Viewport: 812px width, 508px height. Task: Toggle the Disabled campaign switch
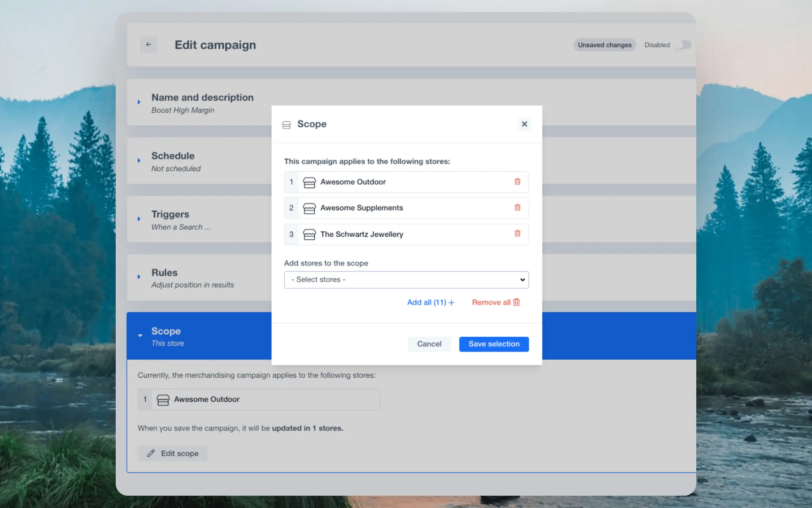(x=683, y=45)
